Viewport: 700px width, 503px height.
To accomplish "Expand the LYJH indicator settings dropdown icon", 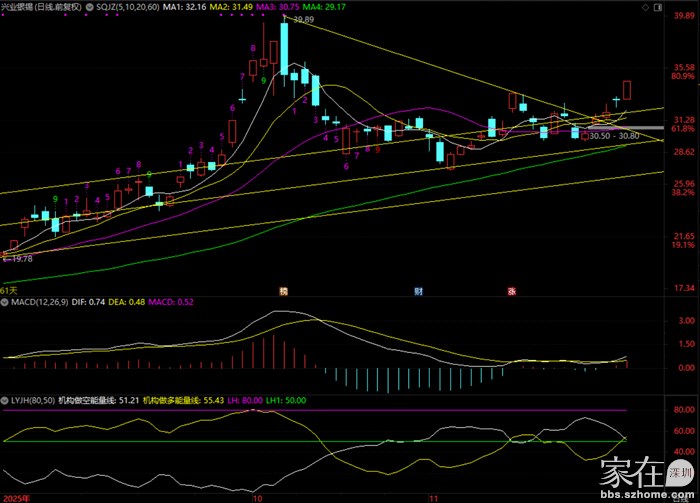I will point(5,400).
